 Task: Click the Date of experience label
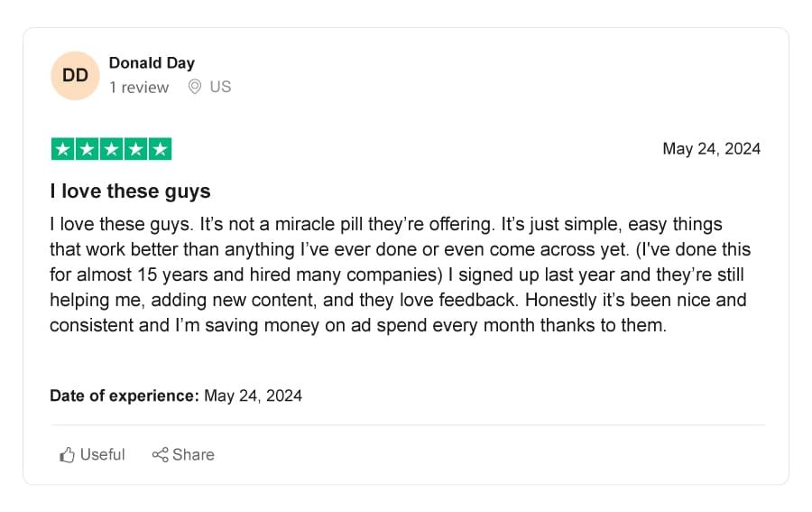point(125,396)
